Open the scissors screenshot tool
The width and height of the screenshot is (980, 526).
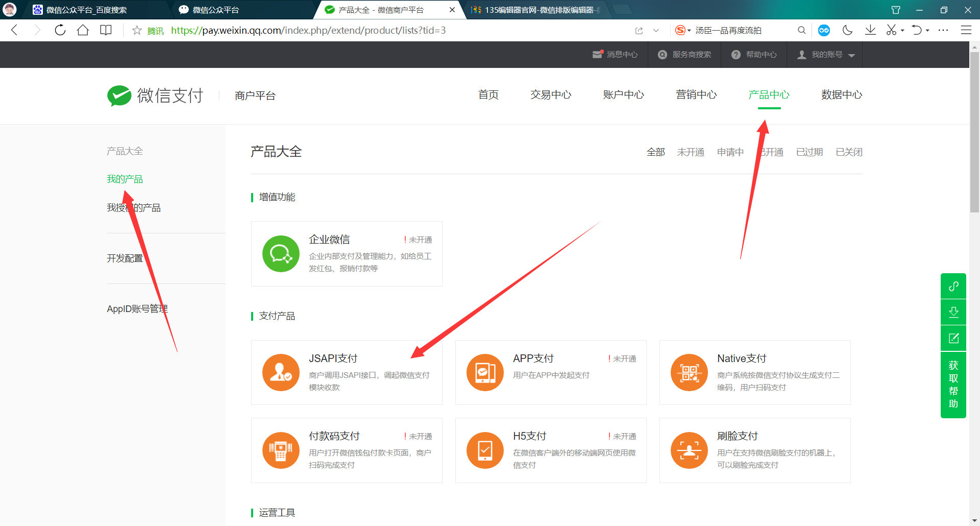click(891, 30)
